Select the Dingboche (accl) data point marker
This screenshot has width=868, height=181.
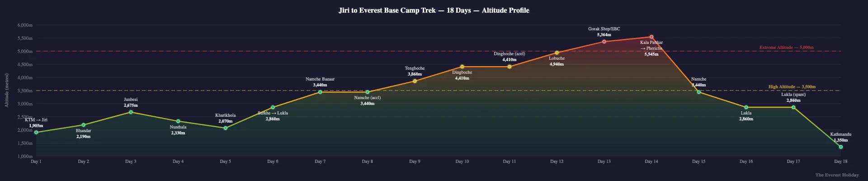509,67
